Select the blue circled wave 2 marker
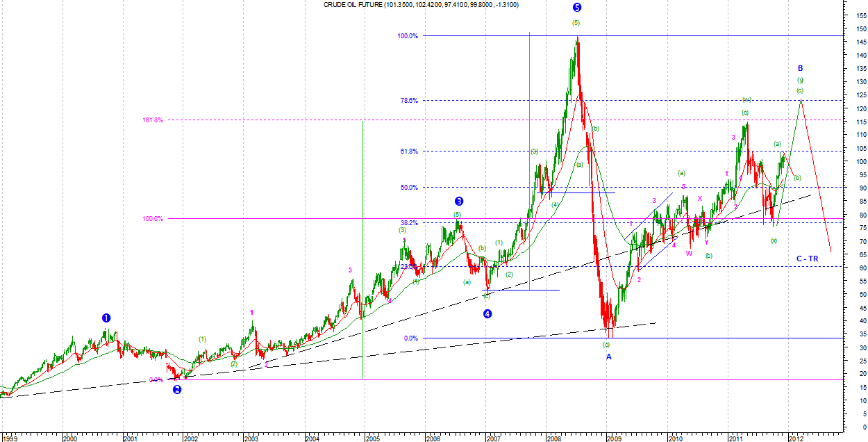 177,390
